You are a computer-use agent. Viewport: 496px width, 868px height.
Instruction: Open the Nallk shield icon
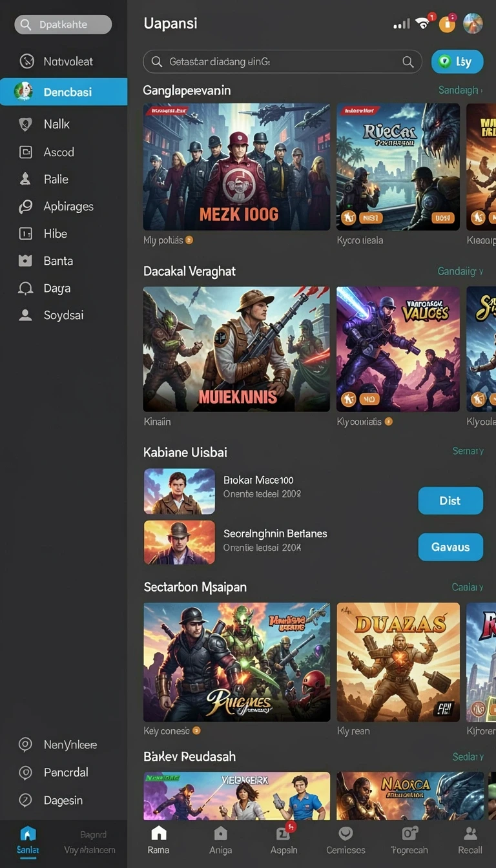[26, 124]
